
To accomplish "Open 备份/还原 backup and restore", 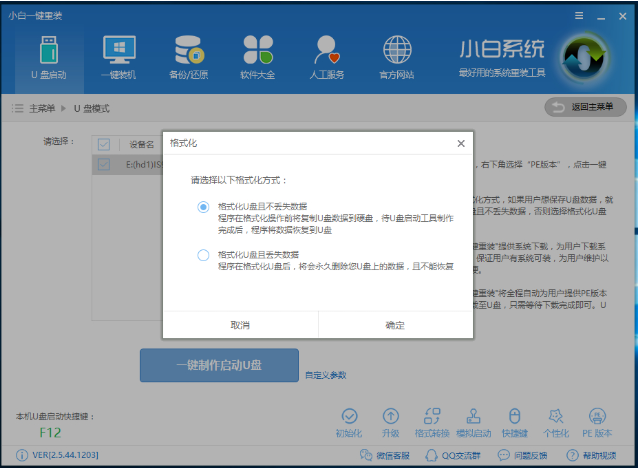I will point(190,56).
